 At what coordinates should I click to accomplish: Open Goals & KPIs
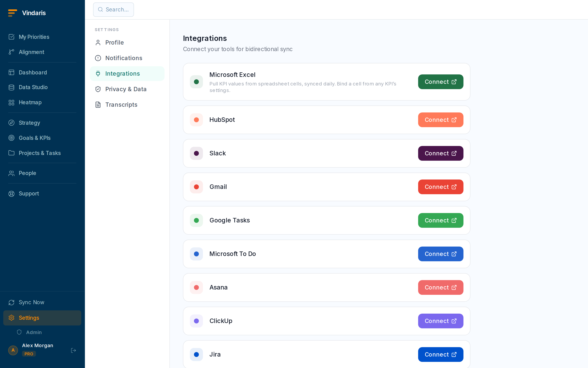coord(42,138)
